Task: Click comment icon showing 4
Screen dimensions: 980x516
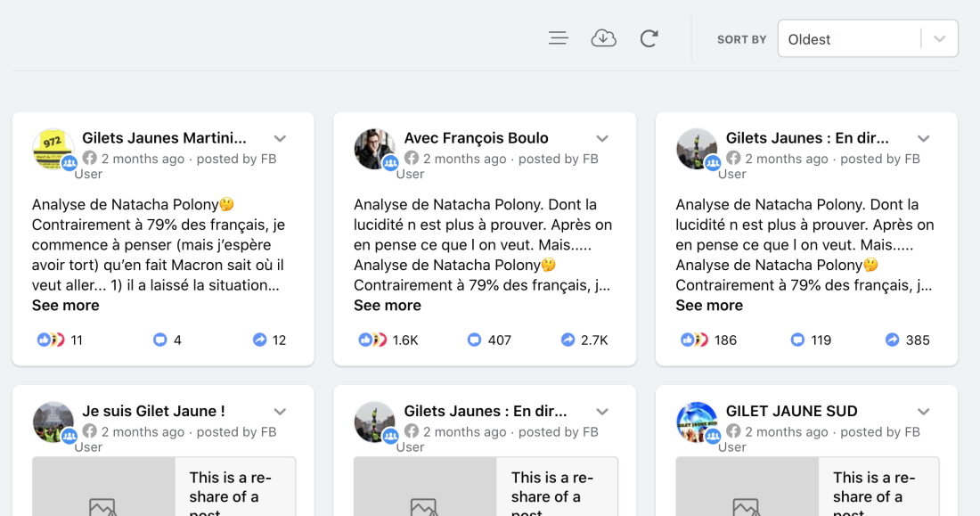Action: [160, 340]
